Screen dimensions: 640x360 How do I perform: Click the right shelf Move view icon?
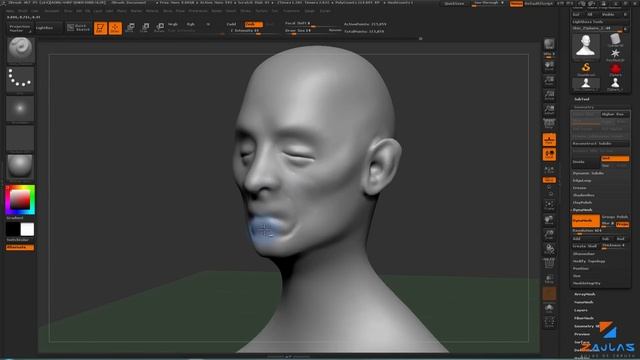tap(549, 220)
